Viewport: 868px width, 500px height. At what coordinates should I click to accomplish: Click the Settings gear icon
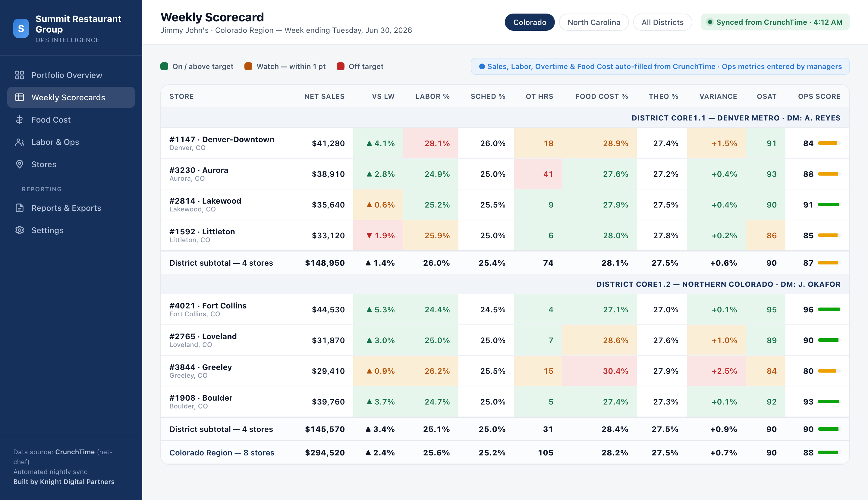pyautogui.click(x=20, y=230)
